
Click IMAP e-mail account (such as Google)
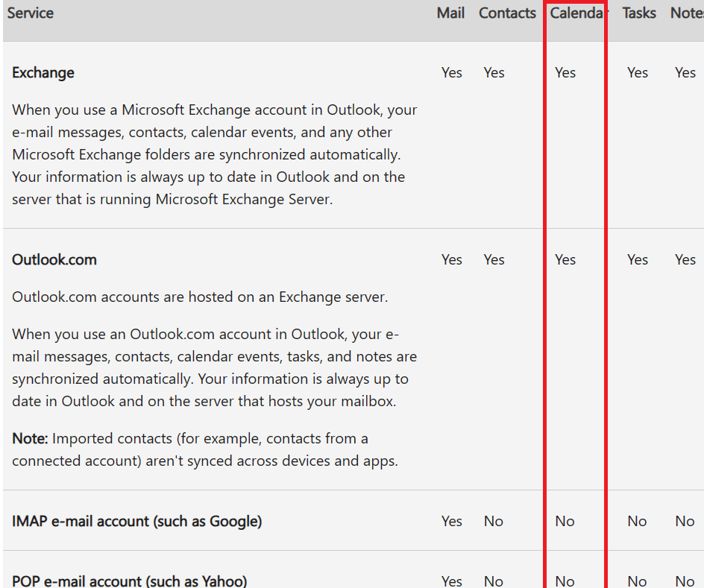[x=137, y=521]
